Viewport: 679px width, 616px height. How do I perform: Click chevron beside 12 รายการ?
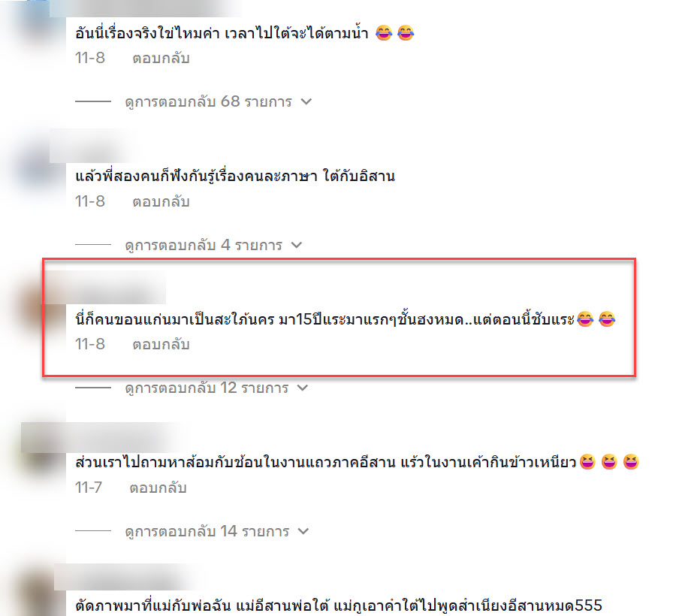coord(303,388)
